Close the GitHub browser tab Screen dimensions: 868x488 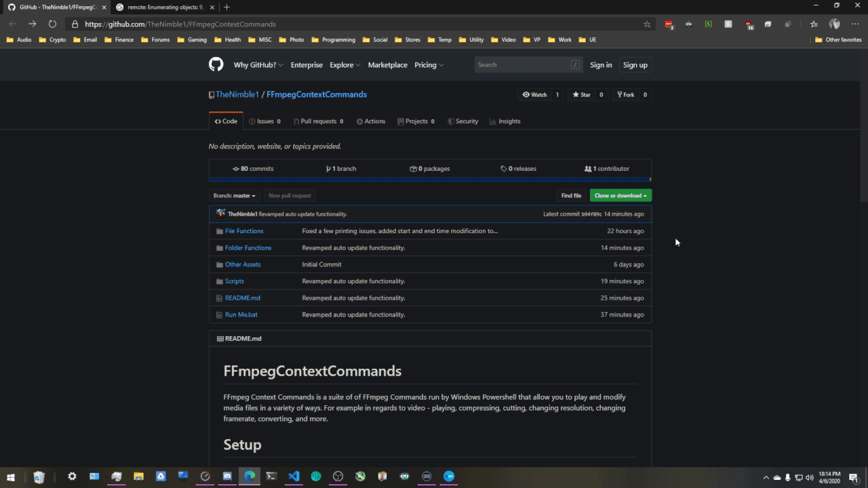(x=104, y=7)
